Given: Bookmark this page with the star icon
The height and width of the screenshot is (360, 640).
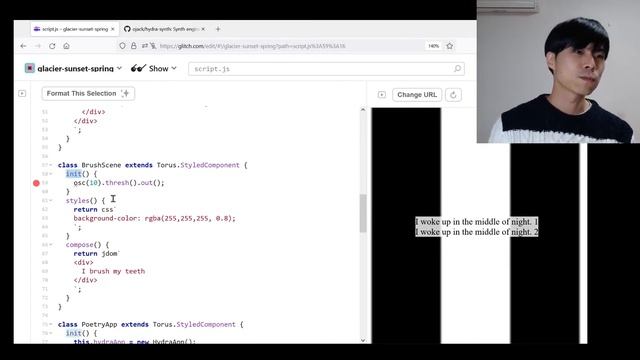Looking at the screenshot, I should (450, 46).
